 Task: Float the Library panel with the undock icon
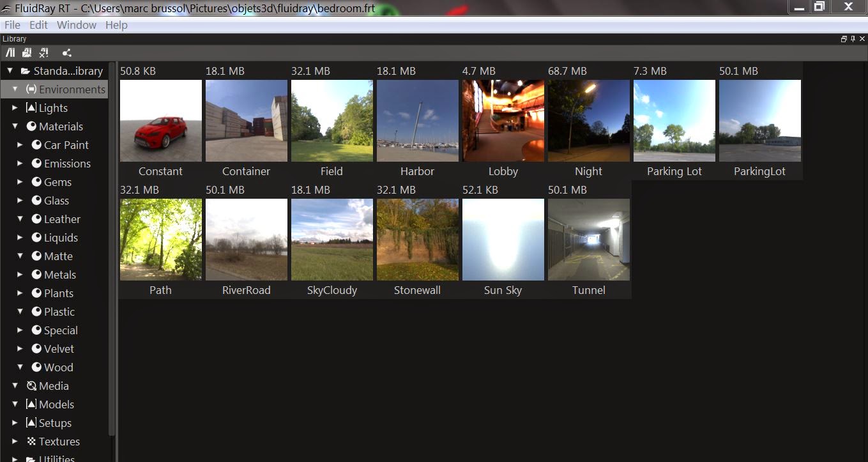[844, 39]
